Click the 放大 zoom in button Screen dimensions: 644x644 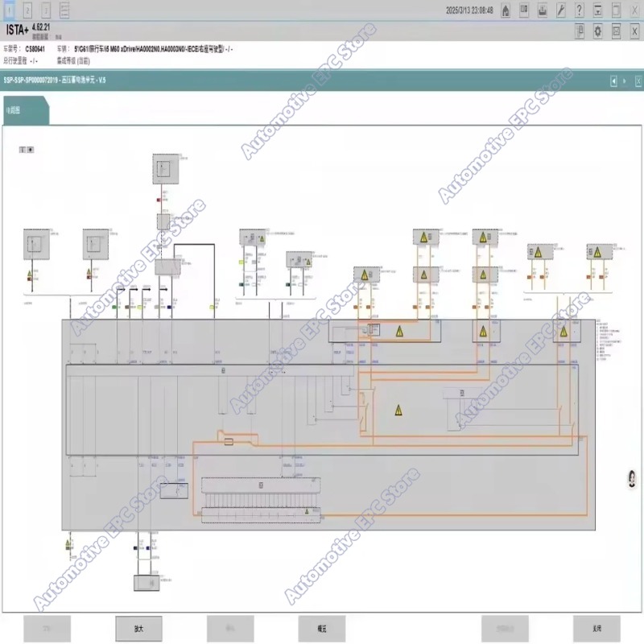[x=138, y=629]
